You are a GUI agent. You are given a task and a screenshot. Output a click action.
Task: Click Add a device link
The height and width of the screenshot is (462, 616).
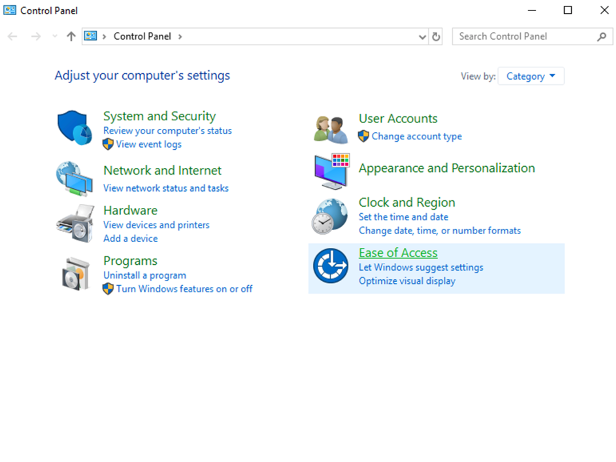tap(130, 238)
